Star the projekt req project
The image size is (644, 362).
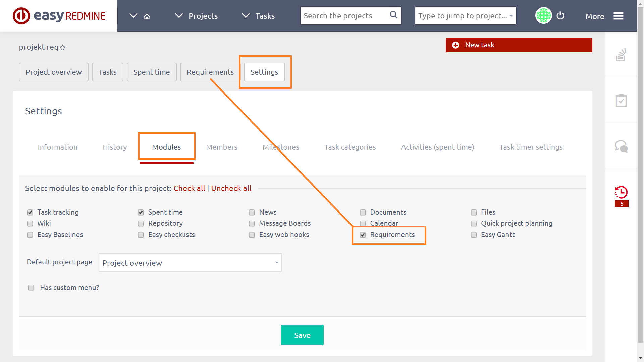tap(63, 48)
